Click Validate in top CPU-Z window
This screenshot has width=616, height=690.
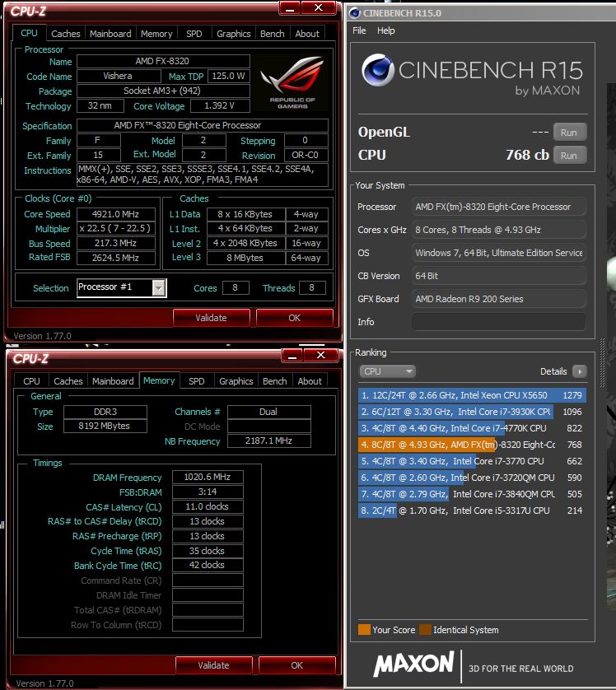(211, 318)
